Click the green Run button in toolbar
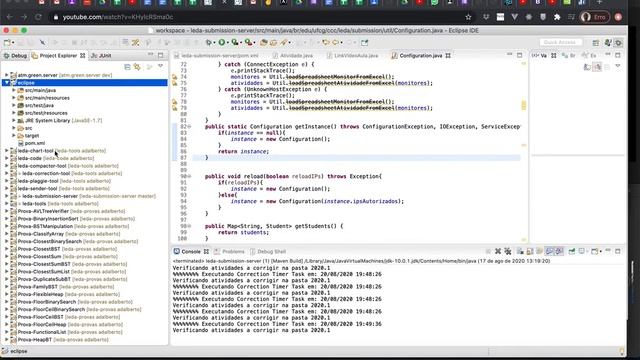 point(222,42)
